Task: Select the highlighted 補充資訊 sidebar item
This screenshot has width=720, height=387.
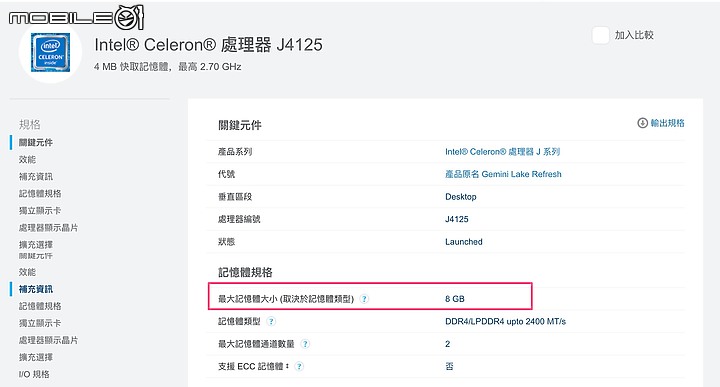Action: coord(36,289)
